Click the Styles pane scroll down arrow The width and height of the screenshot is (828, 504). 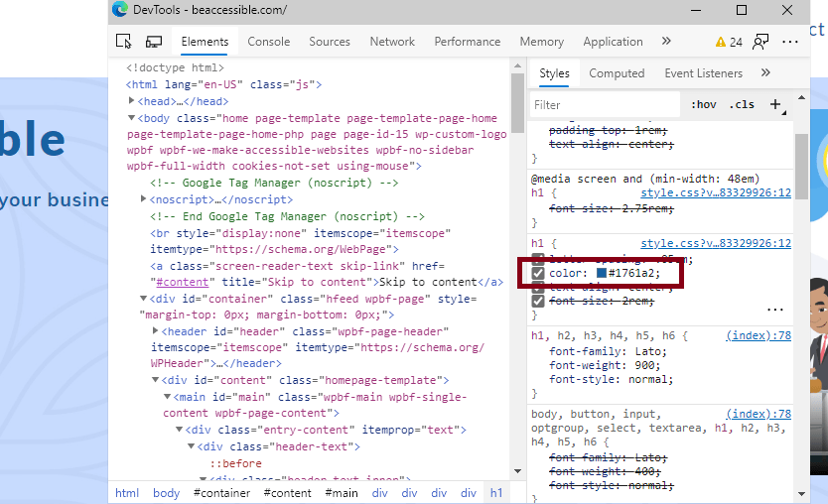801,494
